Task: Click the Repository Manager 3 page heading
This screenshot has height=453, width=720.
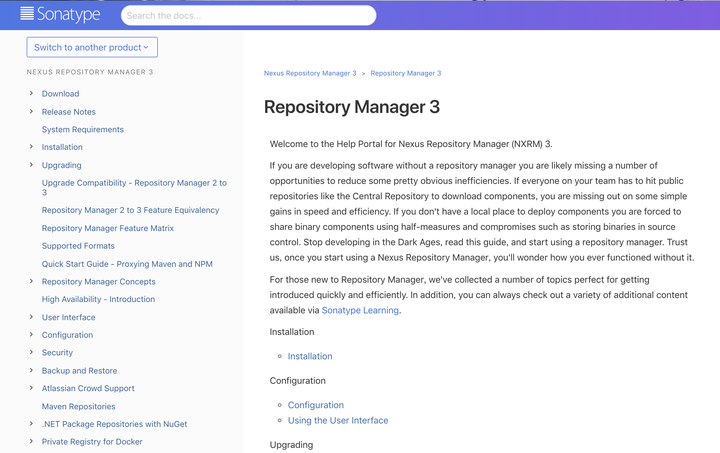Action: tap(352, 107)
